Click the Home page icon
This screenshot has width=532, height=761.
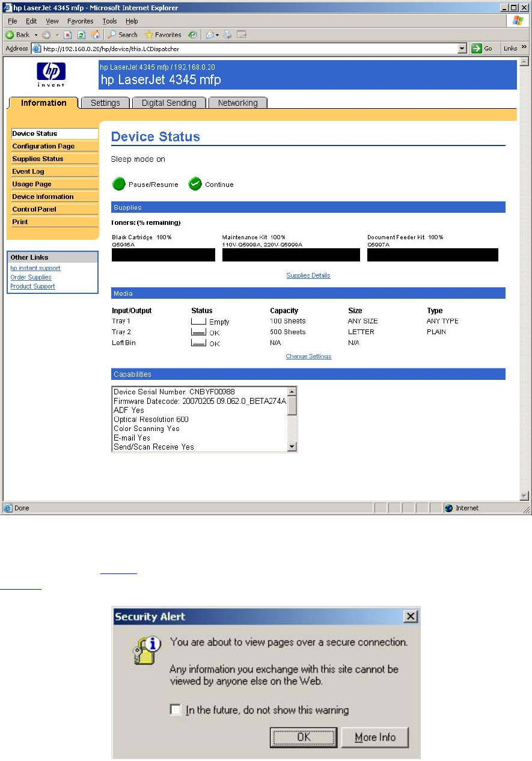click(95, 35)
